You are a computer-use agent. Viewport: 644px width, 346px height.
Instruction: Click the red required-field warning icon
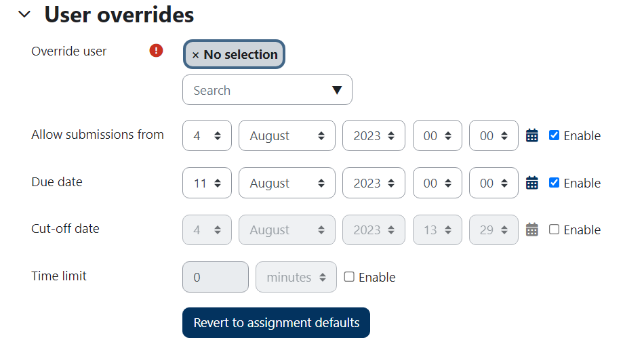(157, 51)
